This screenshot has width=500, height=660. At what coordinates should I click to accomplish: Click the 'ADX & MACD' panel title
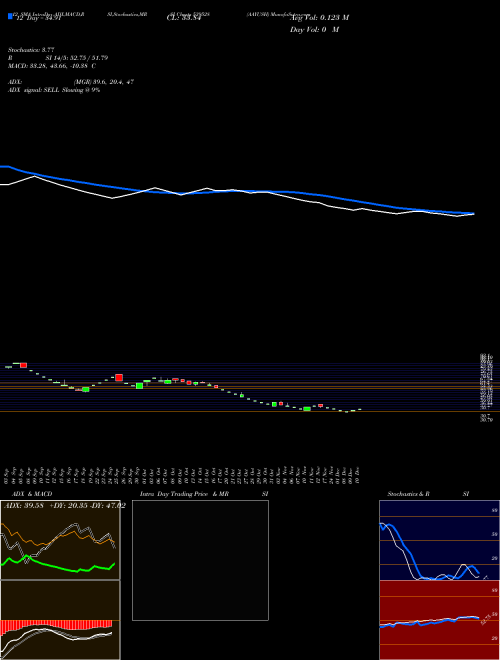point(32,494)
